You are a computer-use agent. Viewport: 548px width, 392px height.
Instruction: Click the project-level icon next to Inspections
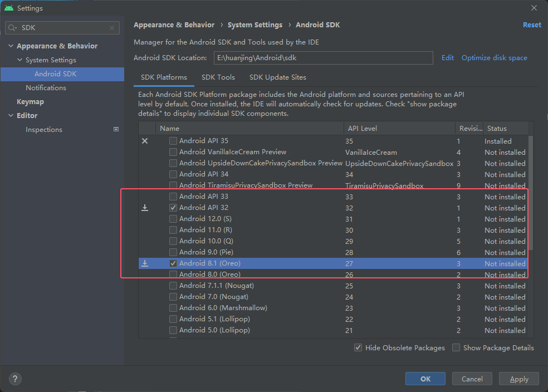pyautogui.click(x=116, y=129)
